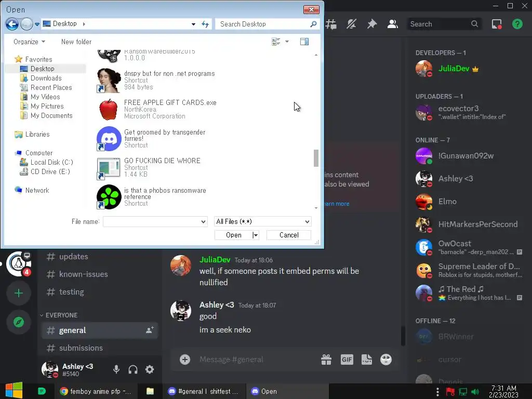Image resolution: width=532 pixels, height=399 pixels.
Task: Select Desktop in Favorites tree
Action: tap(42, 69)
